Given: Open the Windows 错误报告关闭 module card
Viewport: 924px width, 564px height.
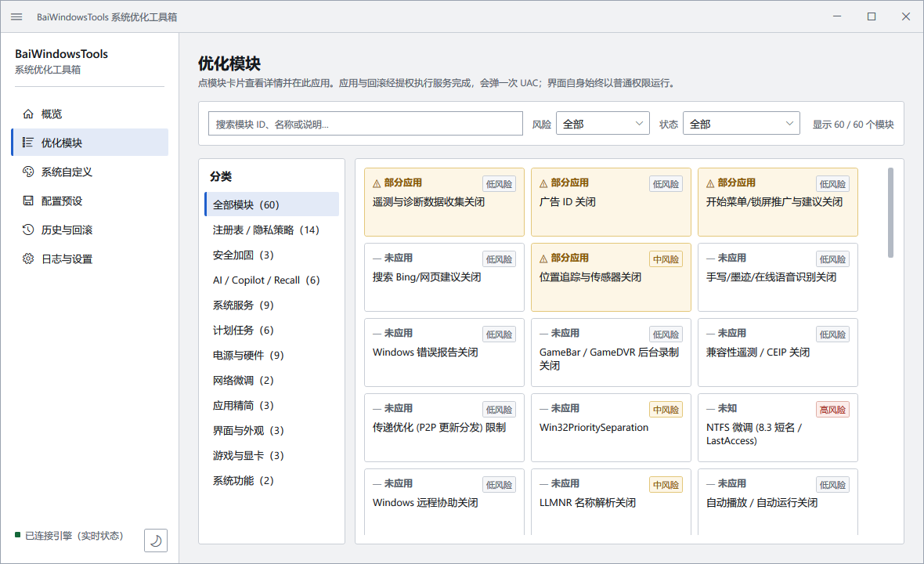Looking at the screenshot, I should pyautogui.click(x=444, y=352).
